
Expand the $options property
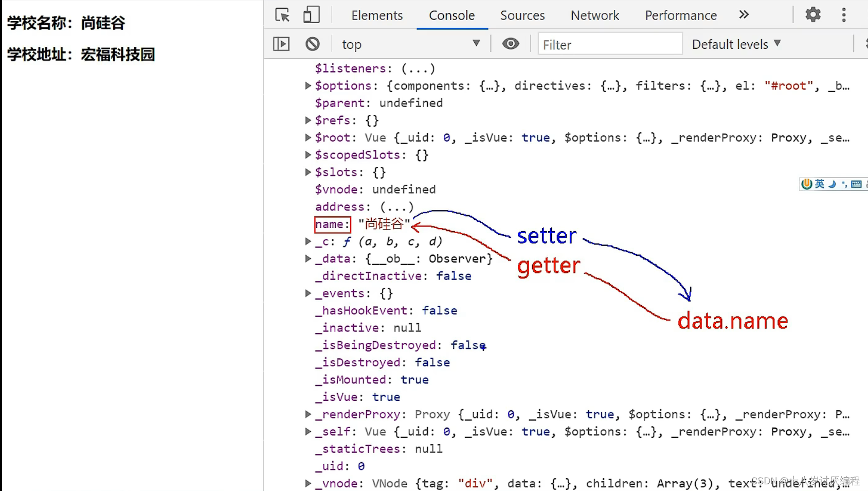pos(308,85)
